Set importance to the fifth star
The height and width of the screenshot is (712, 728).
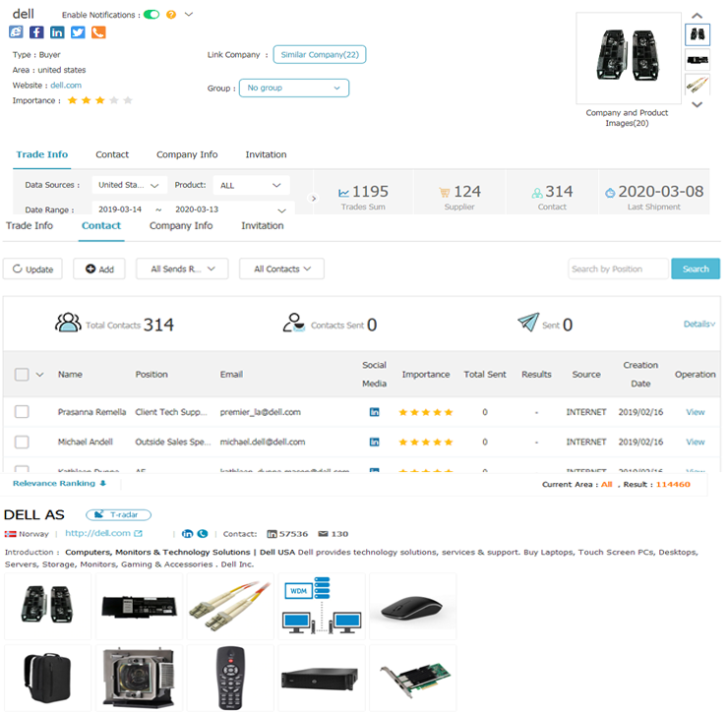128,100
